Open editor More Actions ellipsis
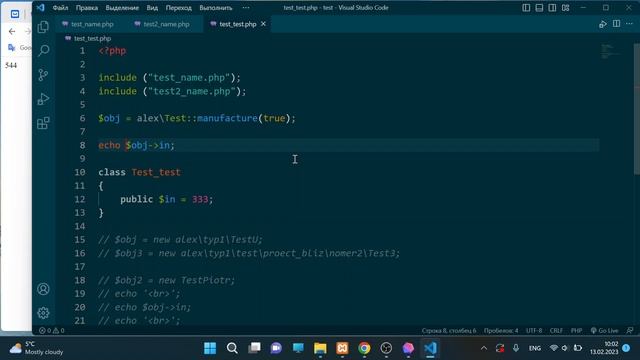The width and height of the screenshot is (640, 360). click(629, 24)
